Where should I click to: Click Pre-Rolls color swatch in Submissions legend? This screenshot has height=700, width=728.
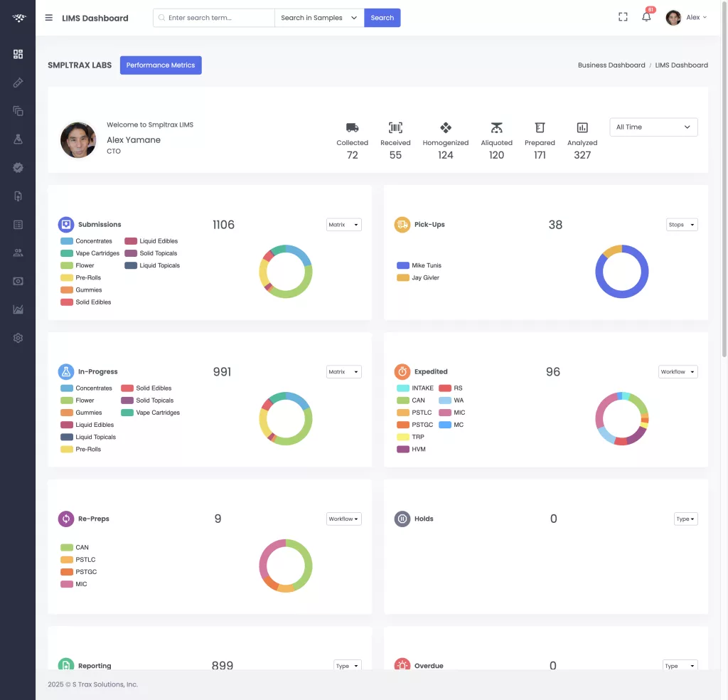[67, 277]
